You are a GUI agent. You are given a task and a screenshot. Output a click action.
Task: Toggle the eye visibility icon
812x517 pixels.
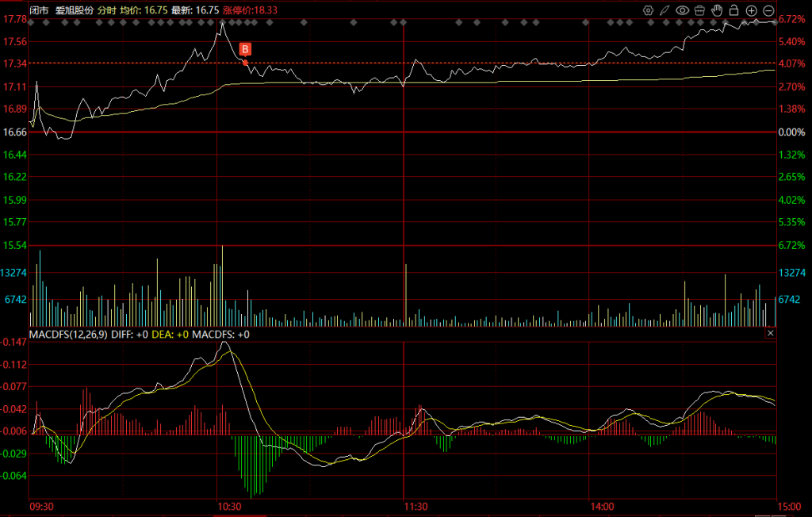pyautogui.click(x=682, y=10)
